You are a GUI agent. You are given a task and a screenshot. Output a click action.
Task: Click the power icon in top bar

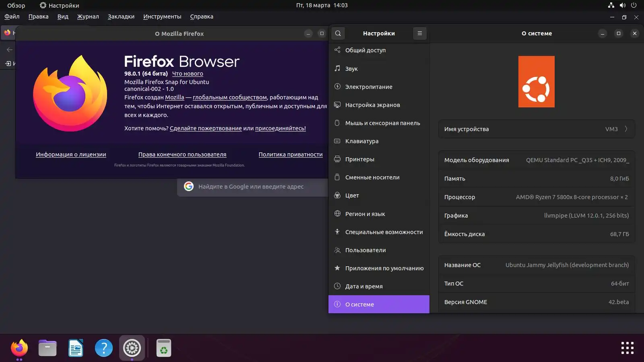pyautogui.click(x=634, y=5)
